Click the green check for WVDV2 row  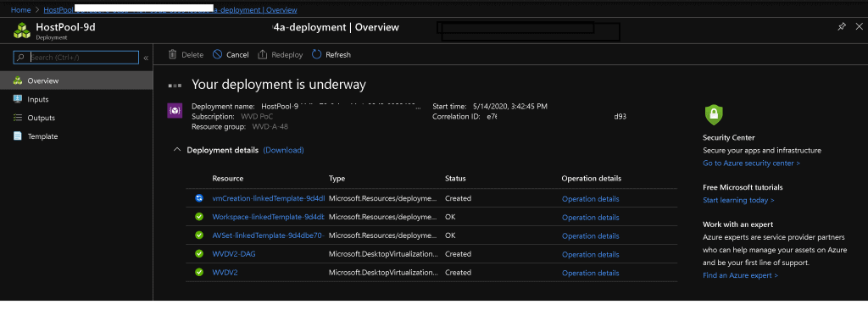click(199, 273)
